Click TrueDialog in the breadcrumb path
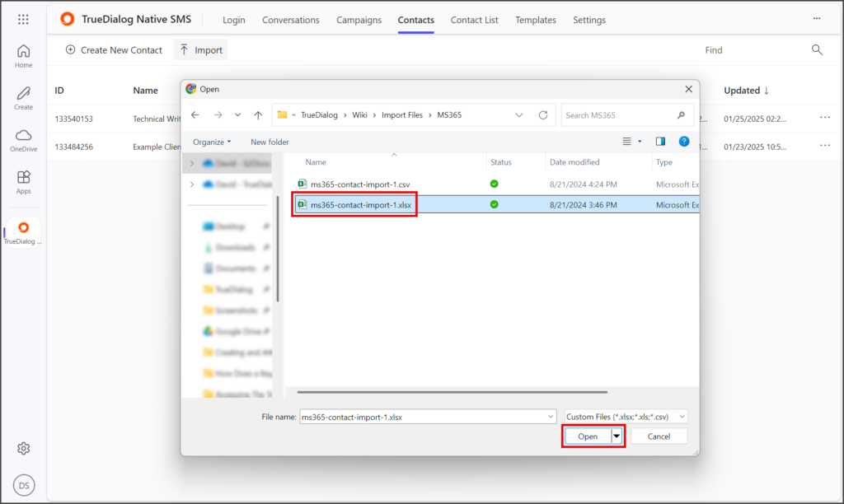This screenshot has width=844, height=504. (x=319, y=115)
